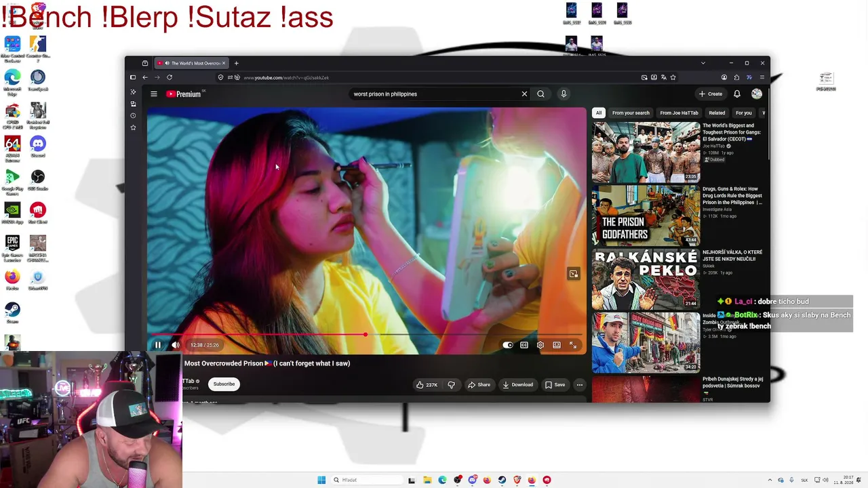Open the 'Balkánské Peklo' video thumbnail
The image size is (868, 488).
(x=646, y=279)
